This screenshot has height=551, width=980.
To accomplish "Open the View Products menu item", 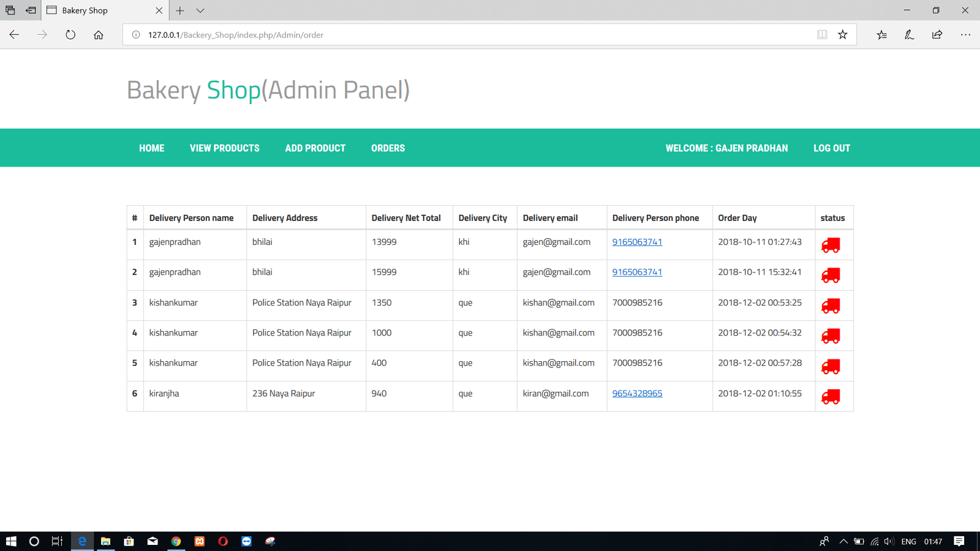I will [224, 148].
